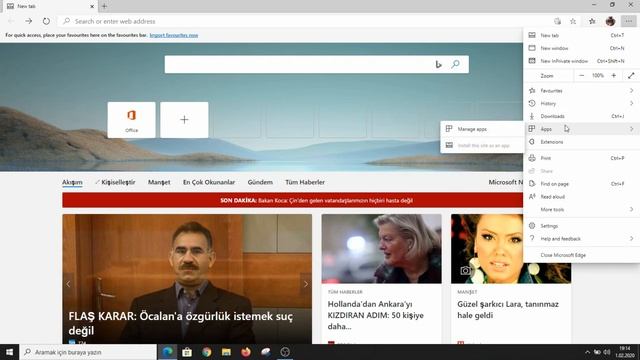The width and height of the screenshot is (640, 360).
Task: Expand the Favourites submenu
Action: pyautogui.click(x=582, y=91)
